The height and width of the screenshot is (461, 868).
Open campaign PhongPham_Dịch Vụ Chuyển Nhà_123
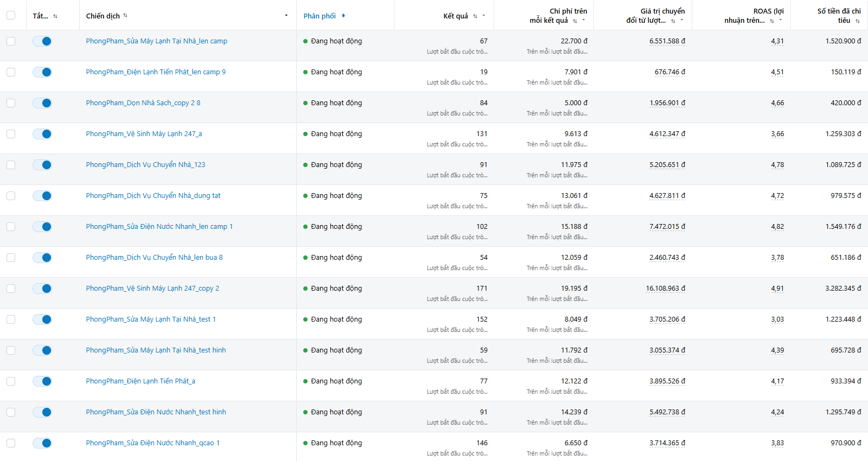[145, 165]
